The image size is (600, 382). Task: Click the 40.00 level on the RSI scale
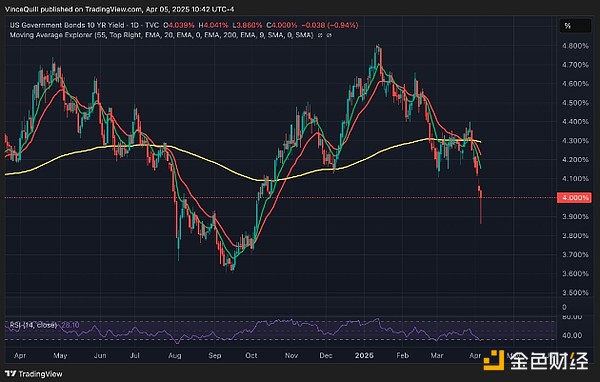tap(572, 335)
